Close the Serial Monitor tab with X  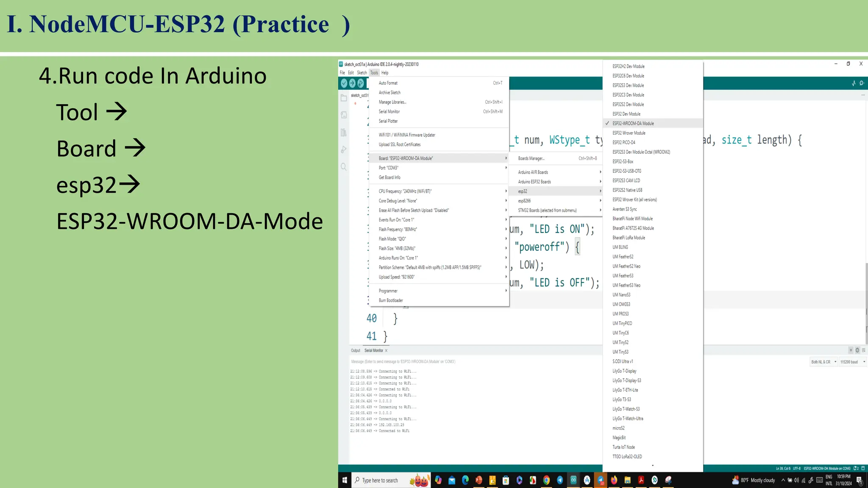click(x=386, y=350)
